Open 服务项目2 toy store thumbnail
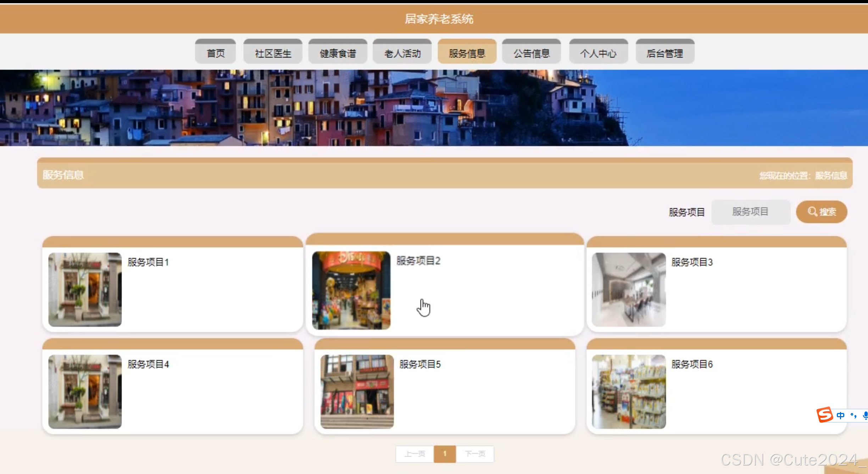Image resolution: width=868 pixels, height=474 pixels. 351,290
